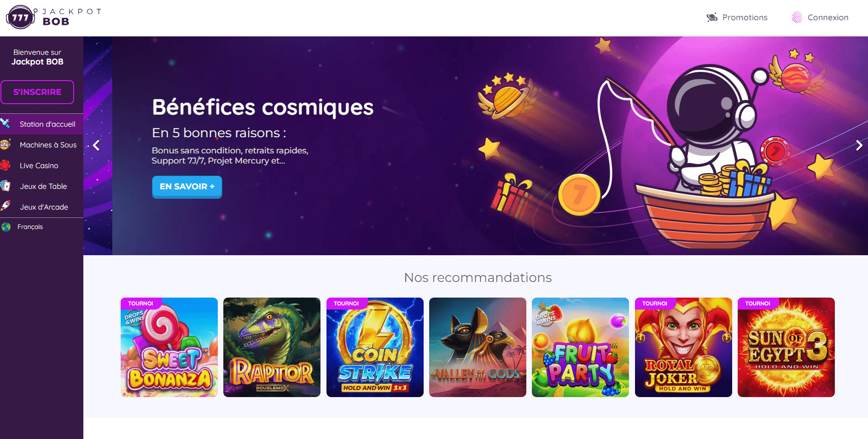This screenshot has width=868, height=439.
Task: Open the Coin Strike game thumbnail
Action: (x=375, y=347)
